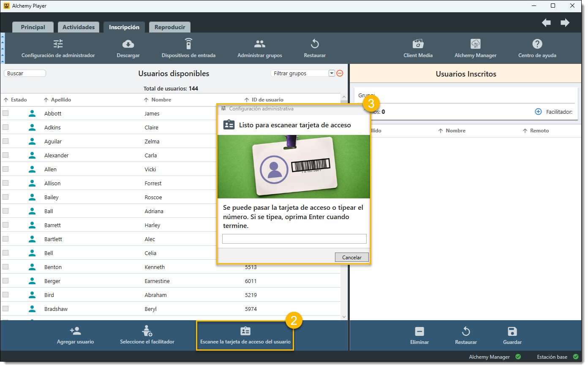Switch to the Actividades tab

[x=79, y=27]
